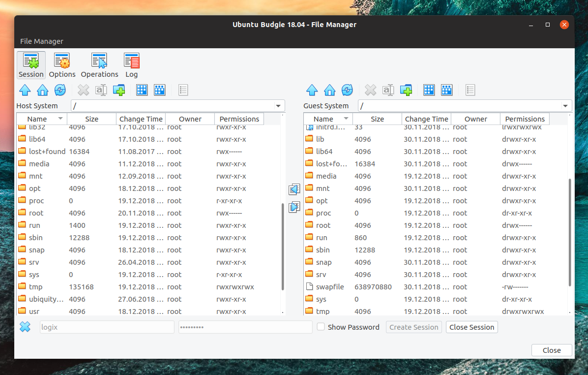
Task: Go to home folder in Host panel
Action: pos(43,90)
